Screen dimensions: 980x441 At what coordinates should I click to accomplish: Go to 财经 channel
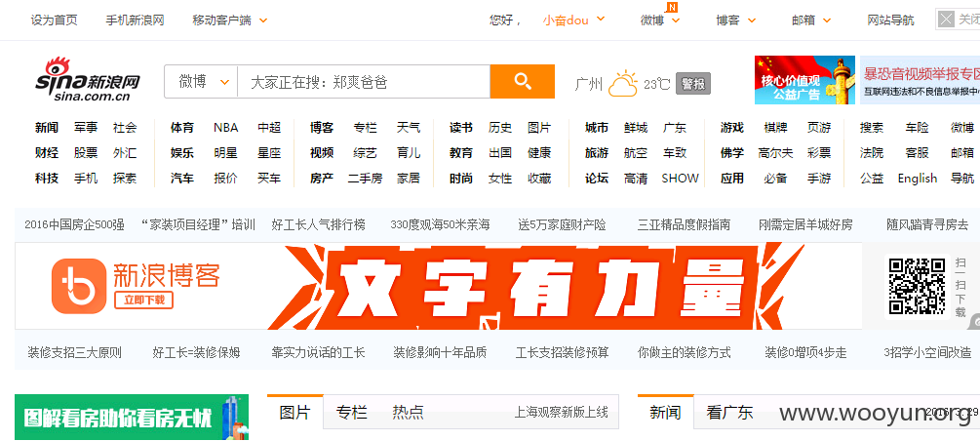point(46,152)
